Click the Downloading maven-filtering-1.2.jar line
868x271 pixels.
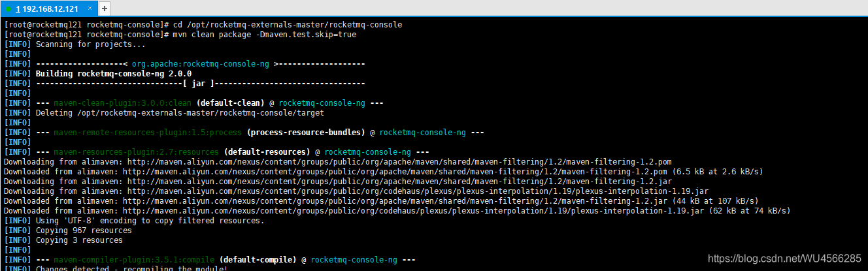(338, 182)
